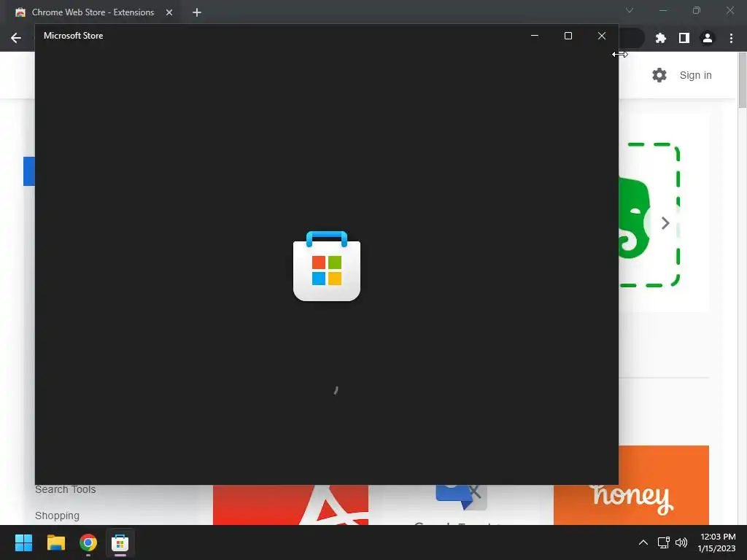This screenshot has height=560, width=747.
Task: Minimize the Microsoft Store window
Action: (535, 36)
